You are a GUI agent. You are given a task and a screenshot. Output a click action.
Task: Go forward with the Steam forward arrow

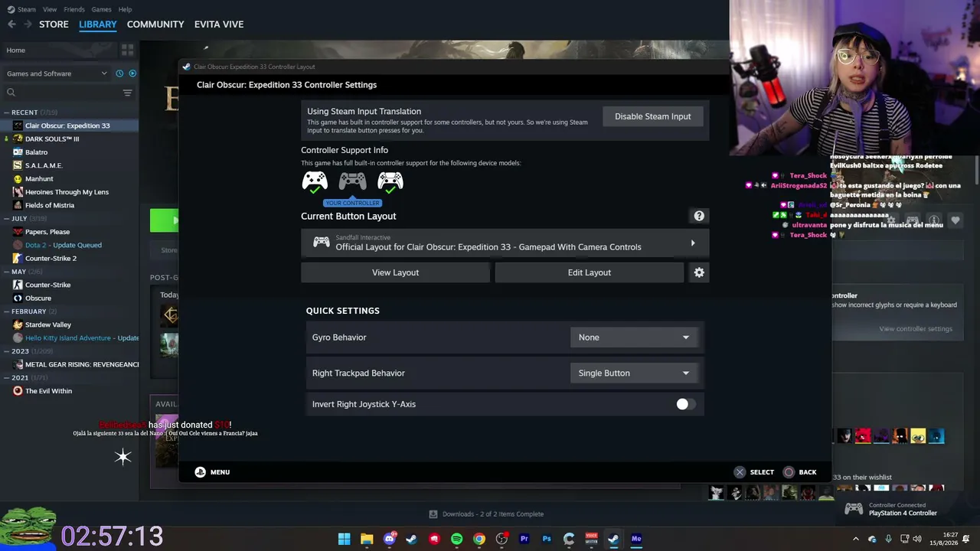coord(28,24)
